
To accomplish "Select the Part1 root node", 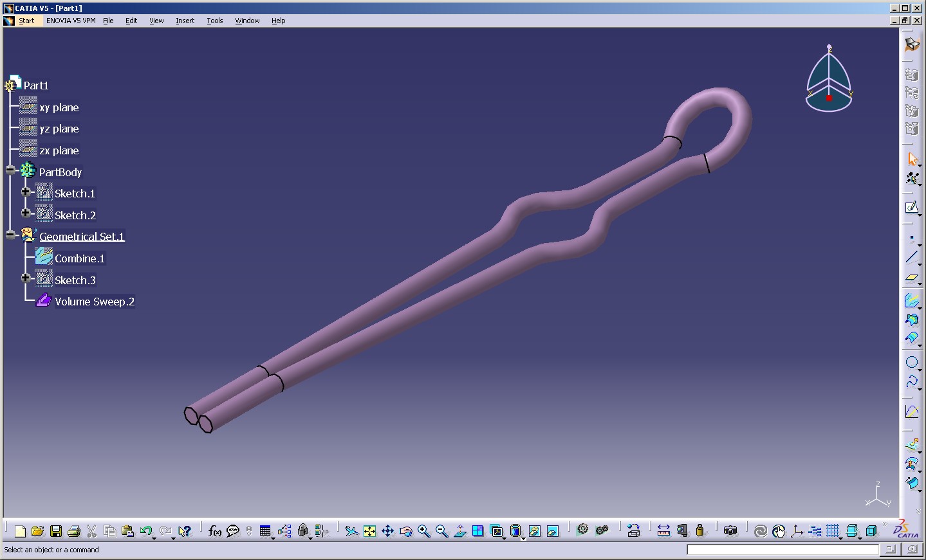I will [x=36, y=86].
